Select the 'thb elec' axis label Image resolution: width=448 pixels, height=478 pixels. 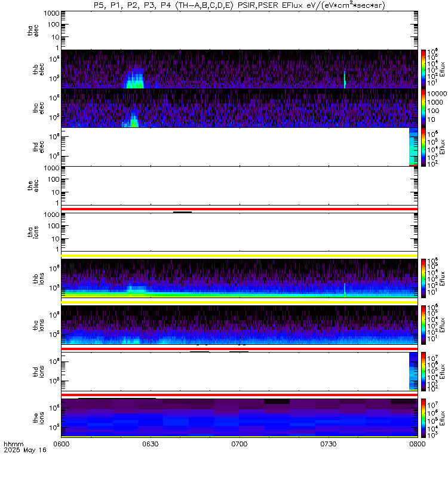(x=38, y=69)
